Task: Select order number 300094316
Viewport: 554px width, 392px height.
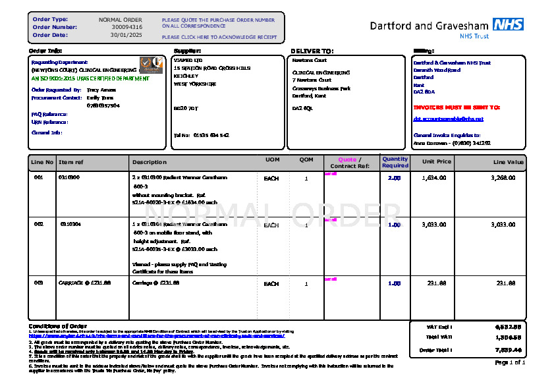Action: tap(126, 27)
